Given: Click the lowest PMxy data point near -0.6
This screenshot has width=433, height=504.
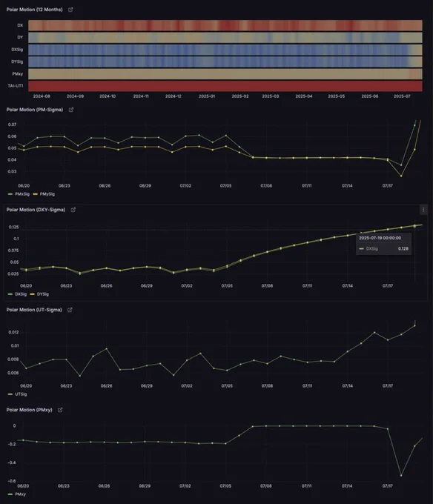Looking at the screenshot, I should click(401, 475).
